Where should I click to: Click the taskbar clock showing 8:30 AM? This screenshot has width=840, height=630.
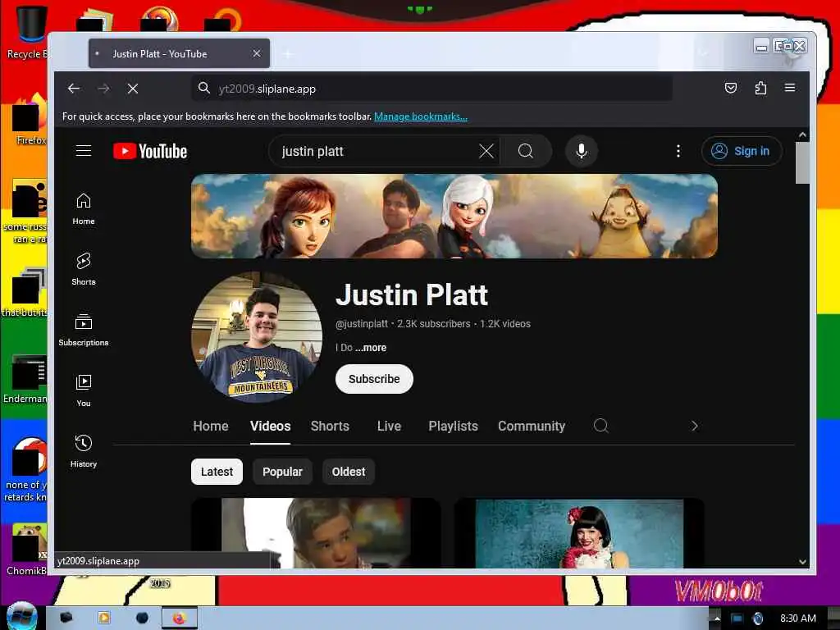(797, 619)
